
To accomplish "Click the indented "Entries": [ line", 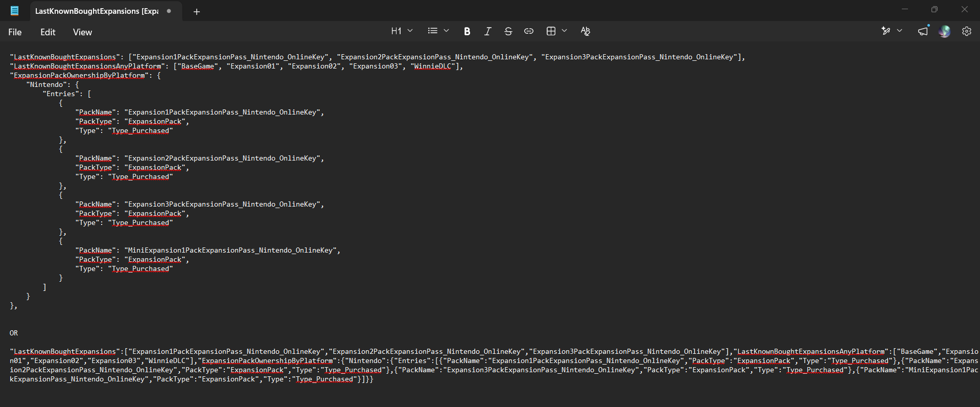I will click(67, 94).
